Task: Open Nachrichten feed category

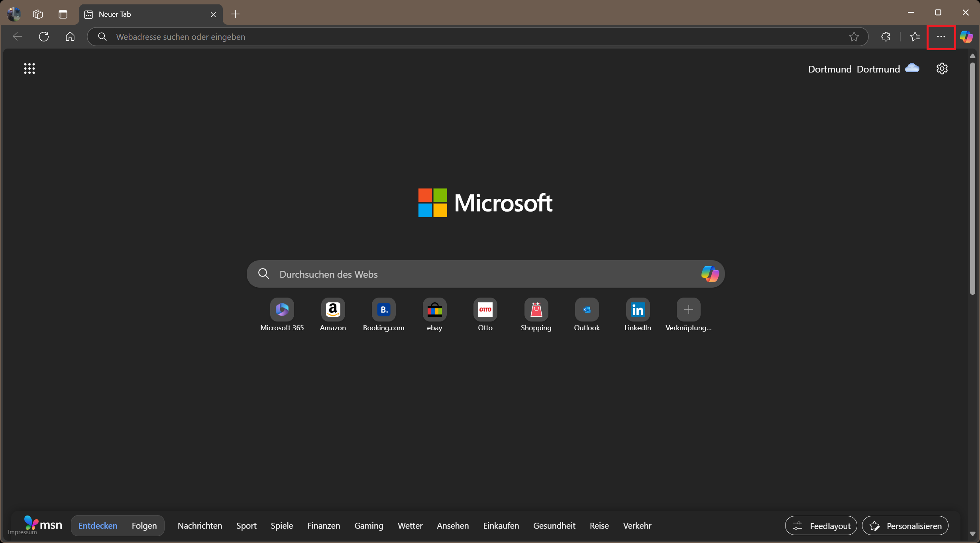Action: tap(200, 526)
